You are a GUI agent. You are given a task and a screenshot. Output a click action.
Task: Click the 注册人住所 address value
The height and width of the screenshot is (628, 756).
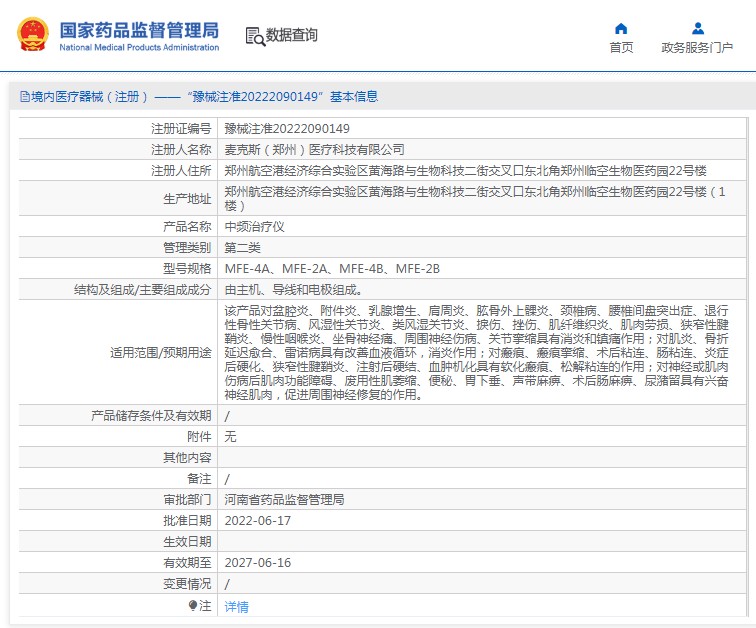pyautogui.click(x=465, y=171)
